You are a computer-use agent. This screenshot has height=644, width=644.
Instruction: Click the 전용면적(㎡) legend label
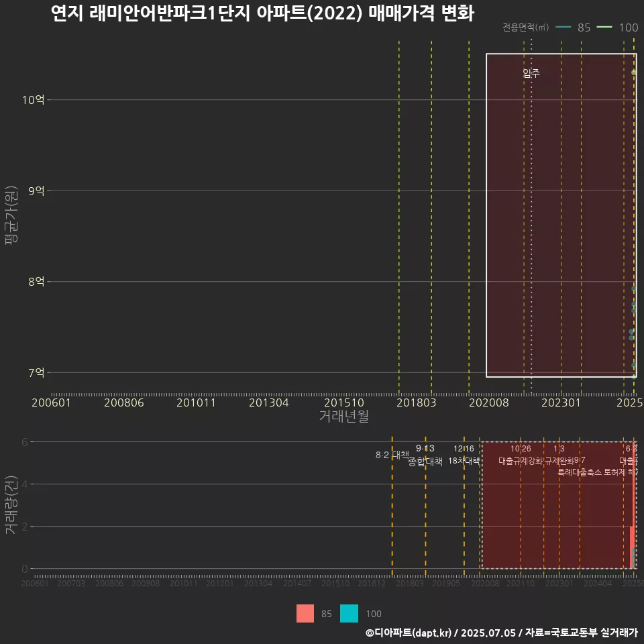coord(526,28)
